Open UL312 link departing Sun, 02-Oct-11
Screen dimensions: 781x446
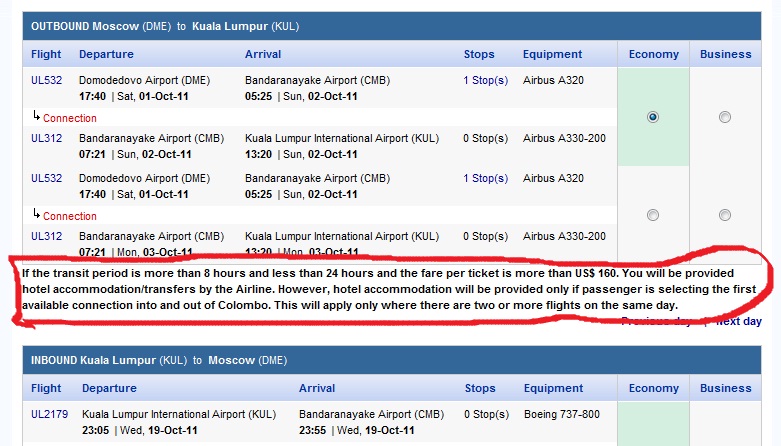pos(46,138)
